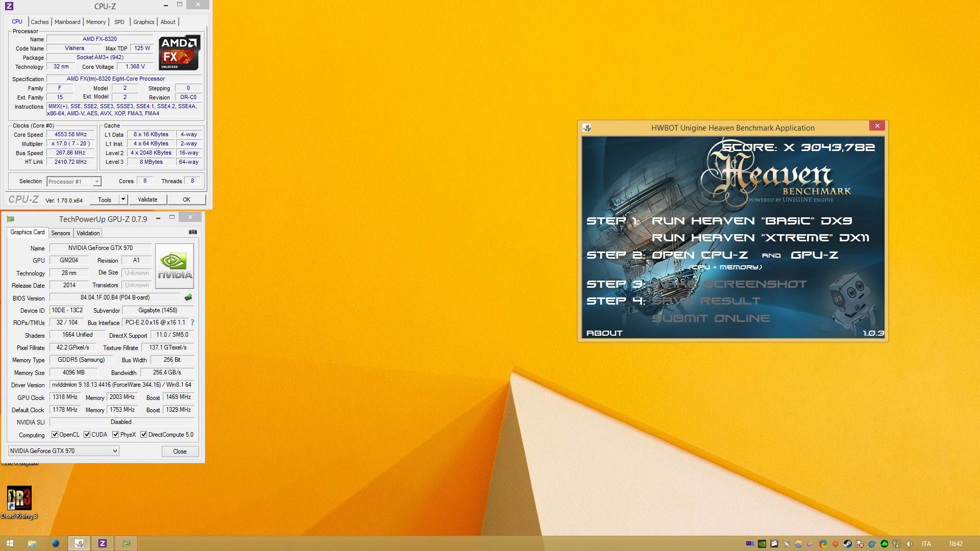
Task: Open the blue globe browser taskbar icon
Action: [x=55, y=543]
